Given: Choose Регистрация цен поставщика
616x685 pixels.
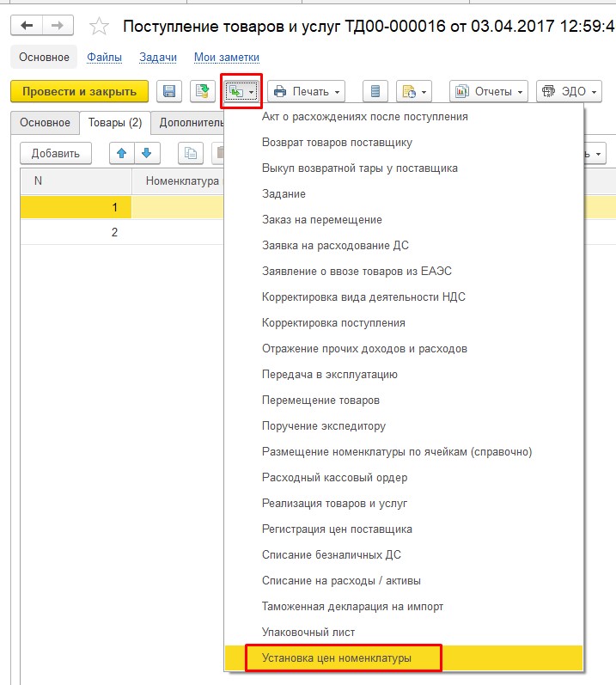Looking at the screenshot, I should click(404, 529).
